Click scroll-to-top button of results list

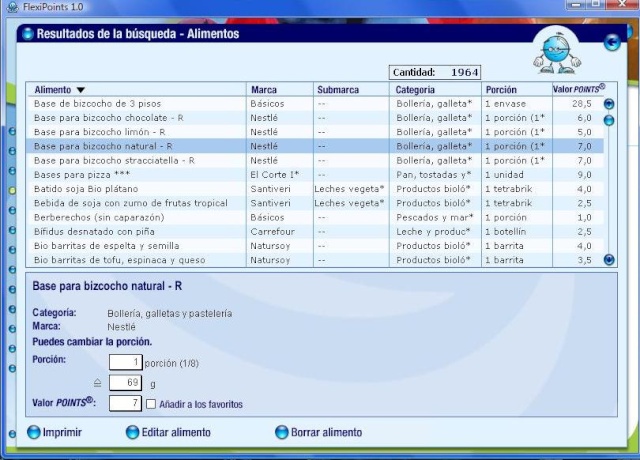(x=609, y=104)
